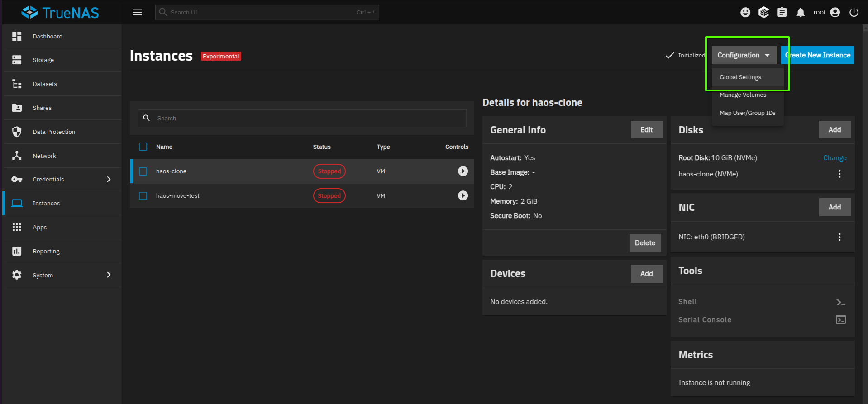This screenshot has height=404, width=868.
Task: Check the haos-clone row checkbox
Action: click(x=143, y=171)
